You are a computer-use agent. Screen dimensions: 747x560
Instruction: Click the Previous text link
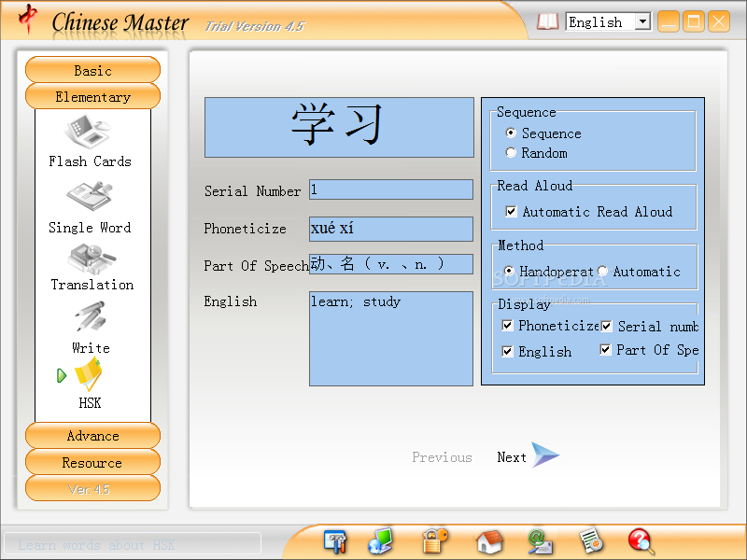point(442,457)
